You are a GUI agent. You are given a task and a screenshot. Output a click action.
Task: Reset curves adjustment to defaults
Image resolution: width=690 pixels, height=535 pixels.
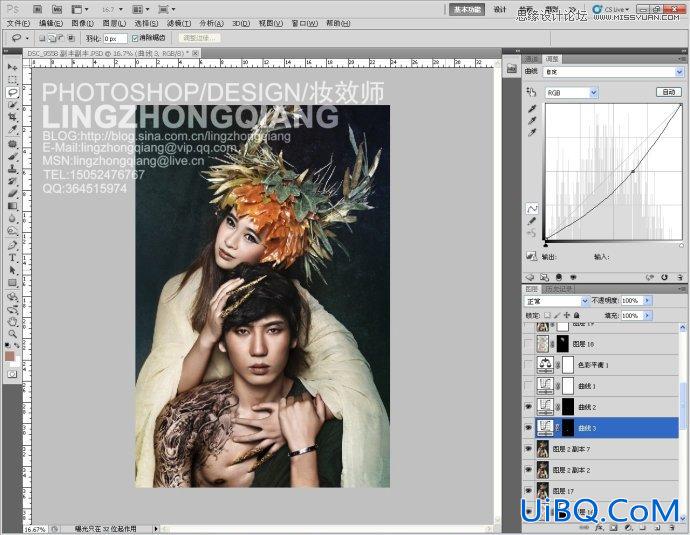point(664,277)
